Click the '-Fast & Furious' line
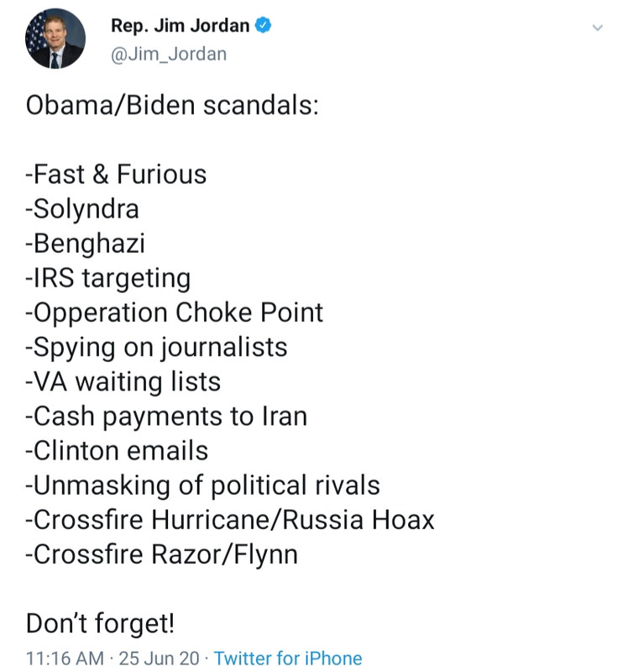This screenshot has width=628, height=672. point(116,175)
